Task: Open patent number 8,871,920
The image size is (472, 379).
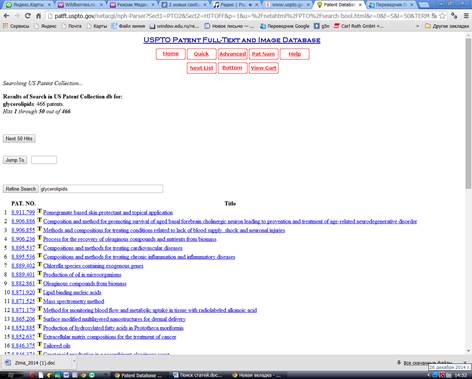Action: tap(23, 292)
